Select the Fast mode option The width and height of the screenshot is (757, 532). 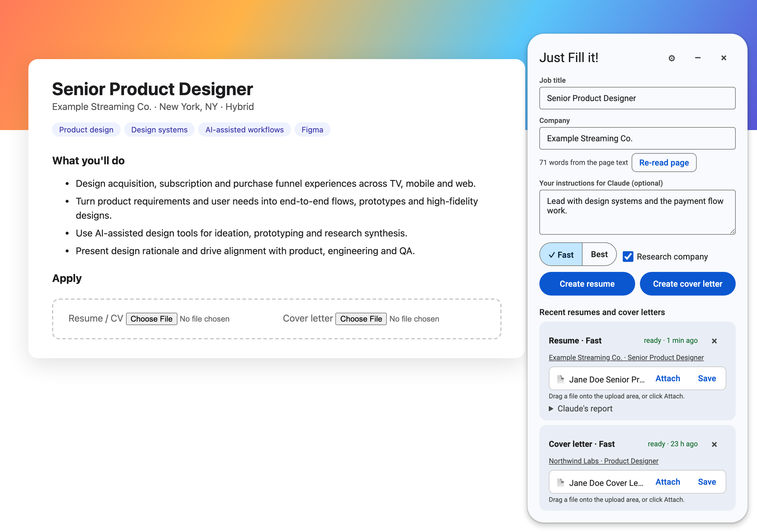click(561, 254)
